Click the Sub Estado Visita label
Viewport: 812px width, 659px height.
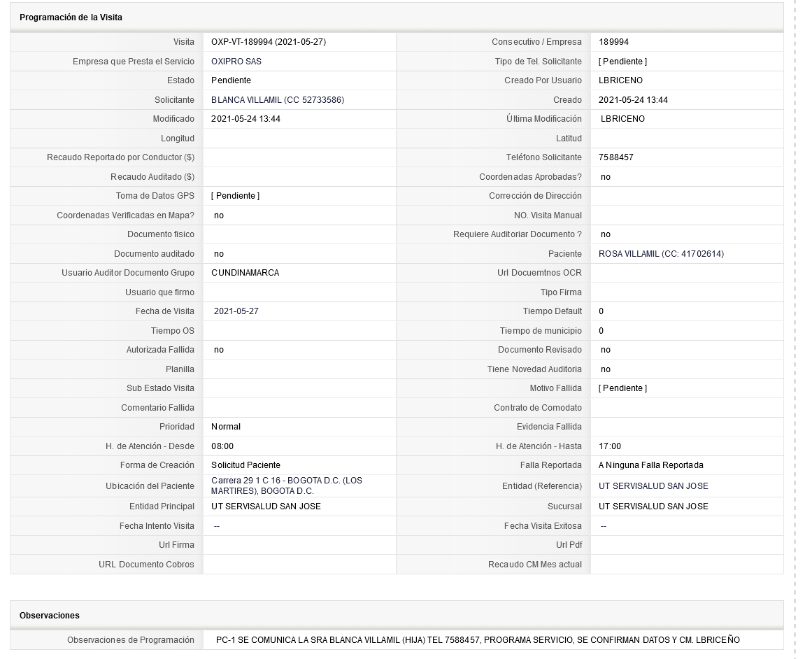click(161, 388)
